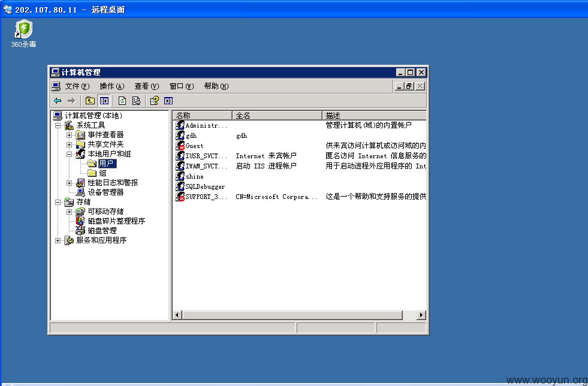Select the 可移动存储 tree label
Viewport: 588px width, 386px height.
[x=105, y=212]
